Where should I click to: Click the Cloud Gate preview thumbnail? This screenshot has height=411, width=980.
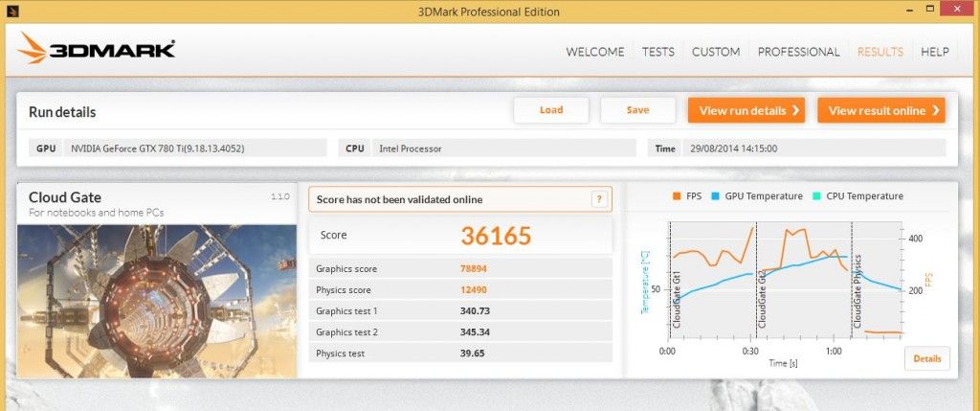157,301
